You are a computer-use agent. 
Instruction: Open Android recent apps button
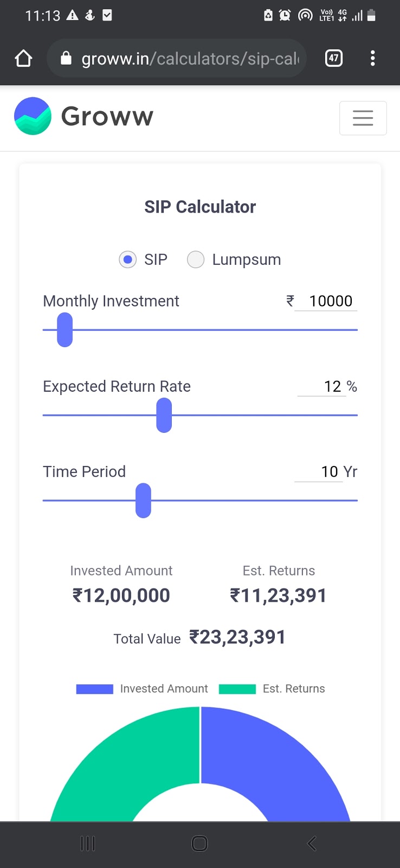87,844
